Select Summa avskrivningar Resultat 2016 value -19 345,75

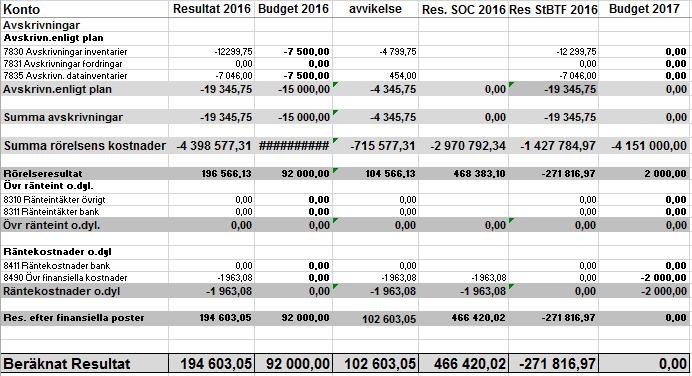(x=226, y=117)
